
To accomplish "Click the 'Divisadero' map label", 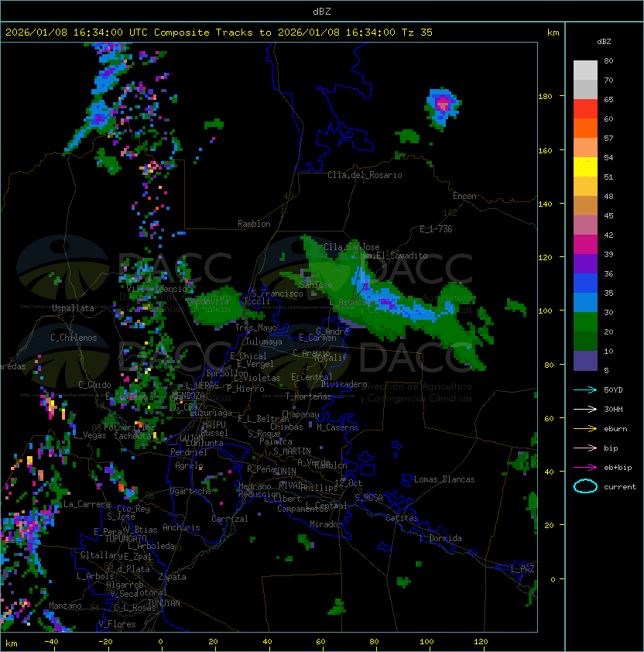I will 344,384.
